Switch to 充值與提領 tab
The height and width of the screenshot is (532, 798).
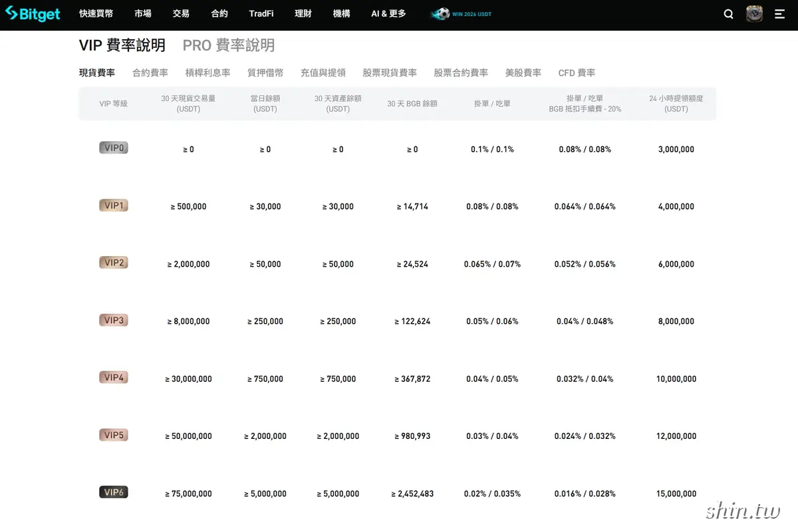pyautogui.click(x=323, y=73)
